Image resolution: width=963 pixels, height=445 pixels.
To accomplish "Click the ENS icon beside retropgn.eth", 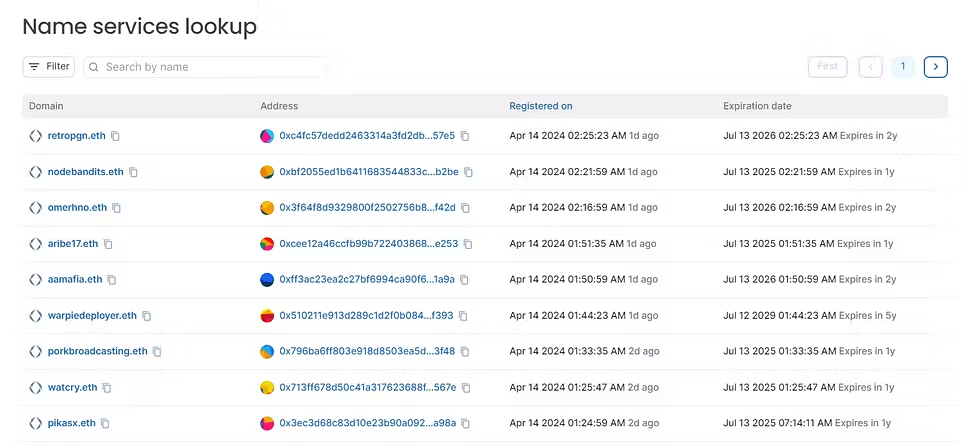I will coord(36,136).
